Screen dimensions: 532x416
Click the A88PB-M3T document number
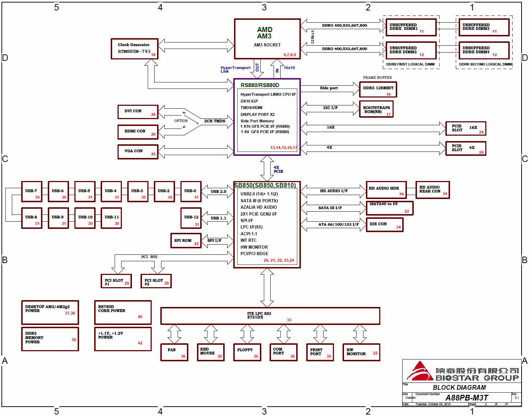pos(466,398)
